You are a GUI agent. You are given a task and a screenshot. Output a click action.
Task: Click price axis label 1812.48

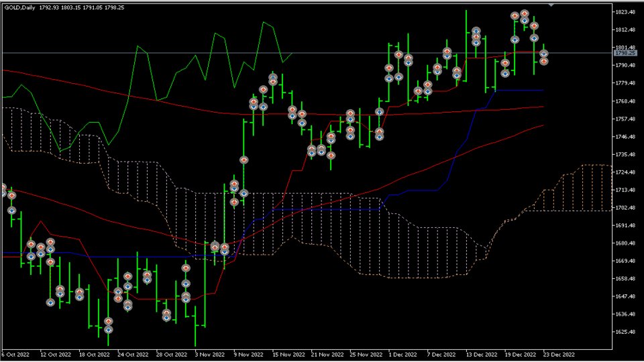click(x=625, y=30)
